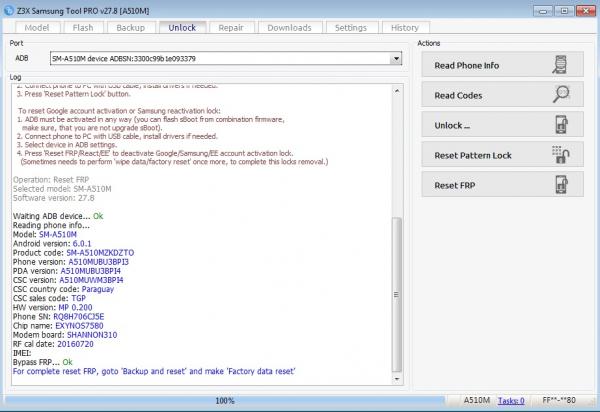Click the Reading phone info... log line
This screenshot has height=412, width=600.
(51, 225)
